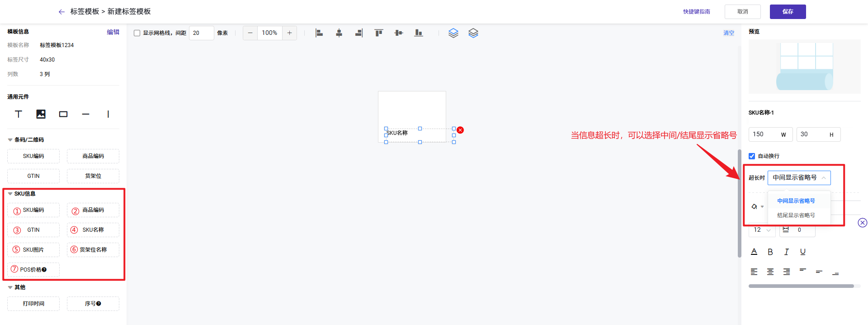Click the align bottom toolbar icon
This screenshot has height=325, width=868.
pos(419,33)
